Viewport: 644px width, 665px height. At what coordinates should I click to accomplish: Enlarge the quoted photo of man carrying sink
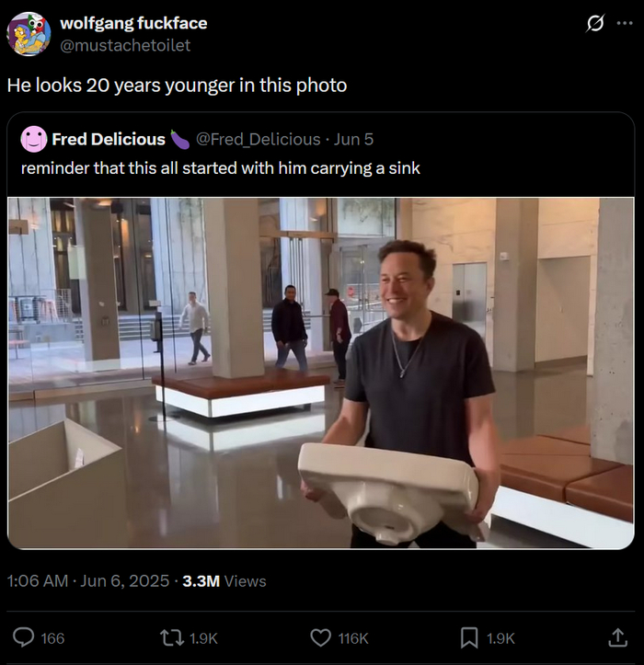[321, 373]
